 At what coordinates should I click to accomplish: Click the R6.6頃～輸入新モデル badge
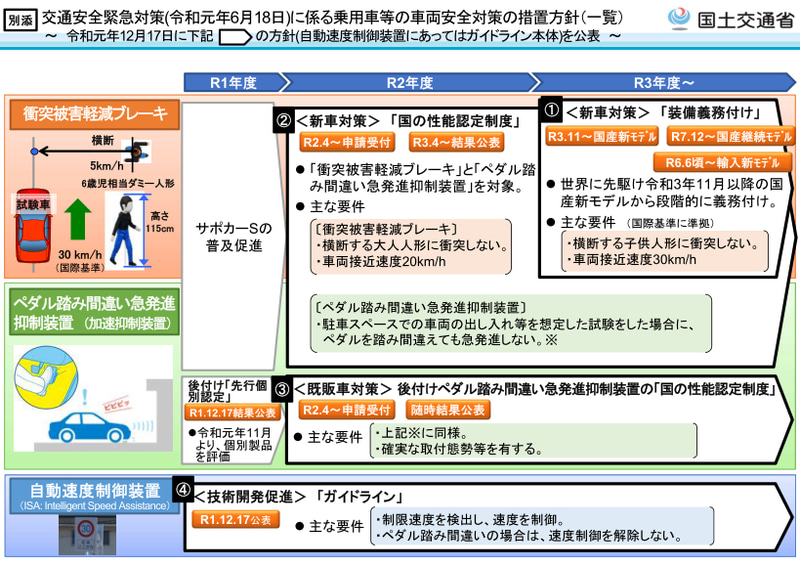click(x=723, y=163)
